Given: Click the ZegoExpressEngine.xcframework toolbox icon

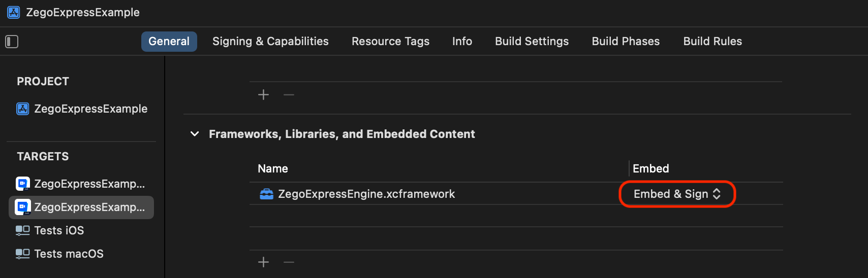Looking at the screenshot, I should (266, 194).
